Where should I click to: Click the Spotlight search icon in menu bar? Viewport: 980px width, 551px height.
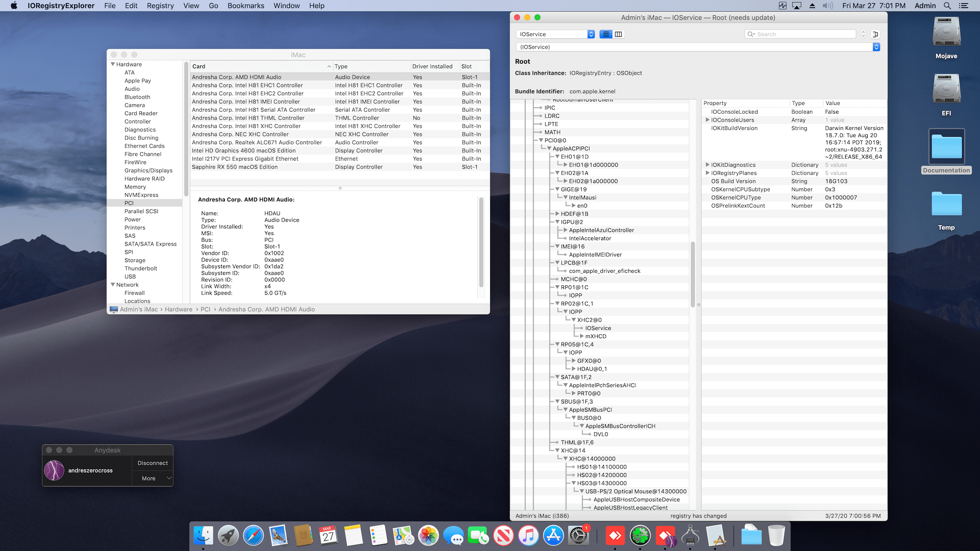947,6
